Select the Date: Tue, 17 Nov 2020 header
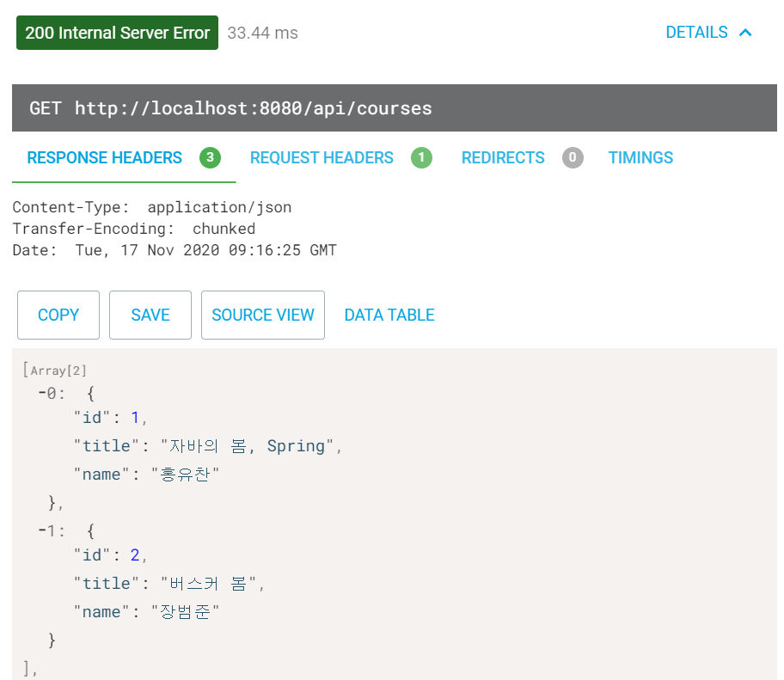 pos(175,250)
